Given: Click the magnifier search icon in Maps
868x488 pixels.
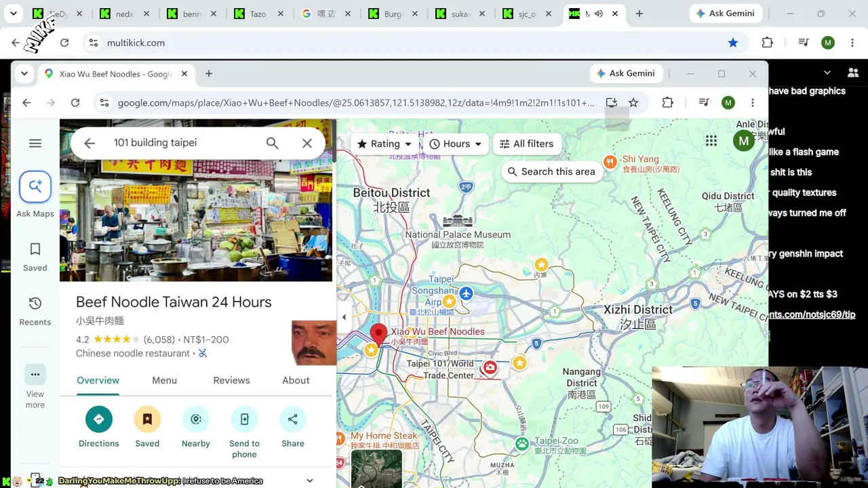Looking at the screenshot, I should (272, 143).
